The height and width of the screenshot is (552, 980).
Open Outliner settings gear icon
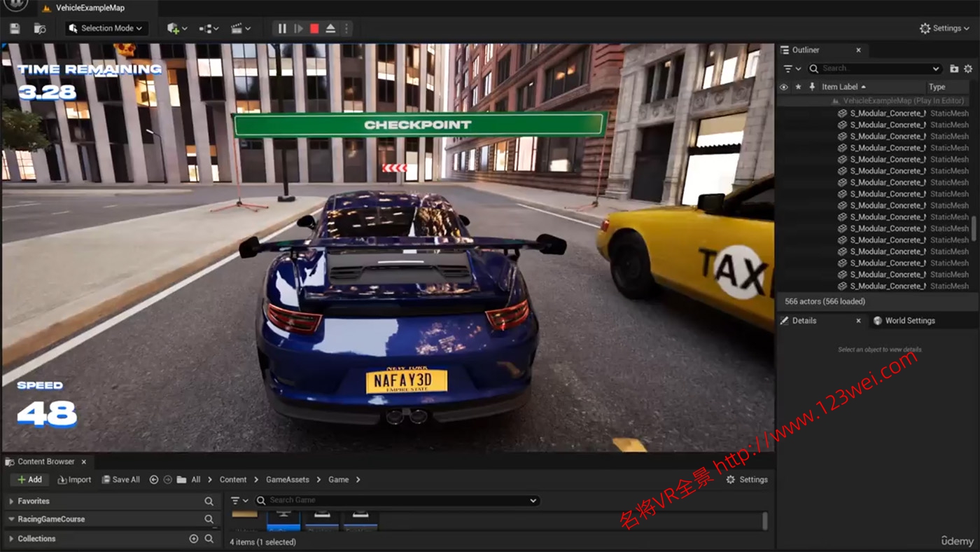[x=968, y=69]
